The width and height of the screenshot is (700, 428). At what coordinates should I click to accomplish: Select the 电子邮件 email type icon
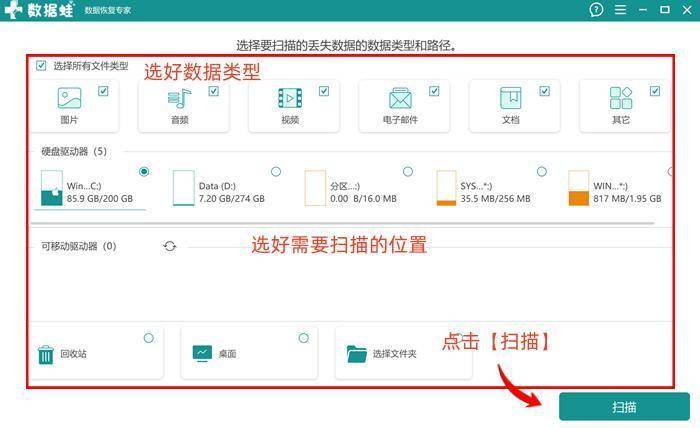coord(400,98)
